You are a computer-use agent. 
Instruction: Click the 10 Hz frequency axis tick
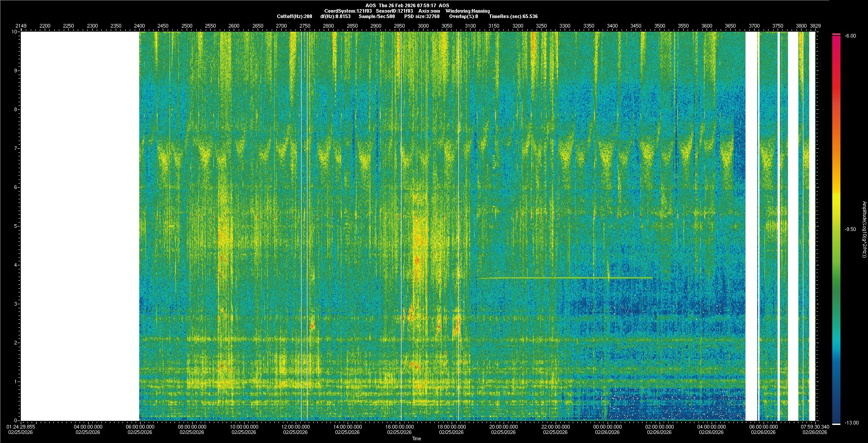[x=14, y=32]
